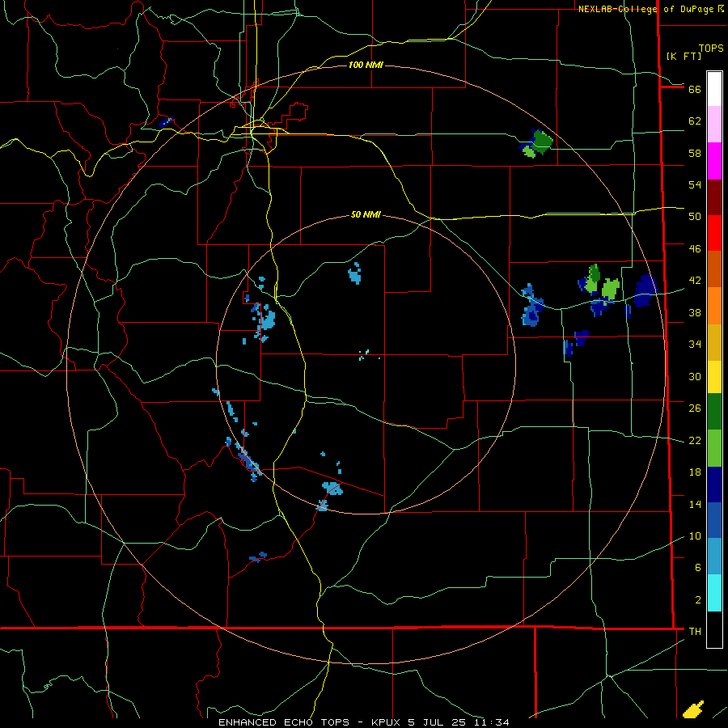Choose the light blue legend swatch
Screen dimensions: 728x728
(714, 557)
